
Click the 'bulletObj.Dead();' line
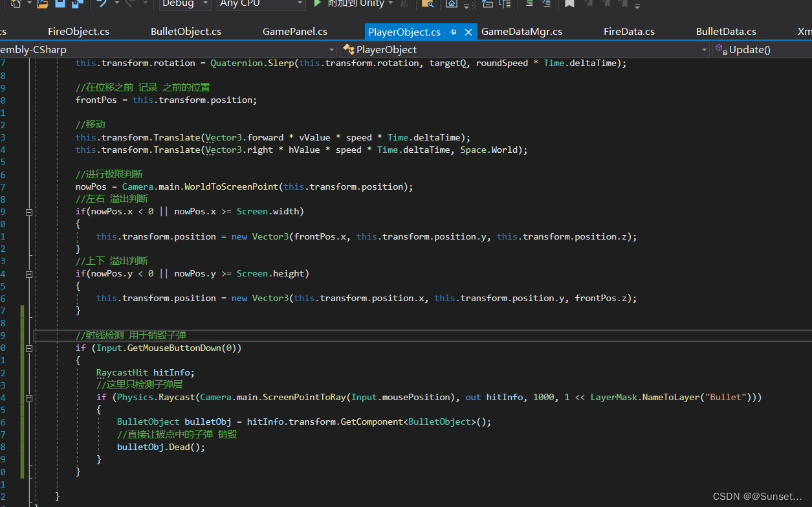[161, 447]
